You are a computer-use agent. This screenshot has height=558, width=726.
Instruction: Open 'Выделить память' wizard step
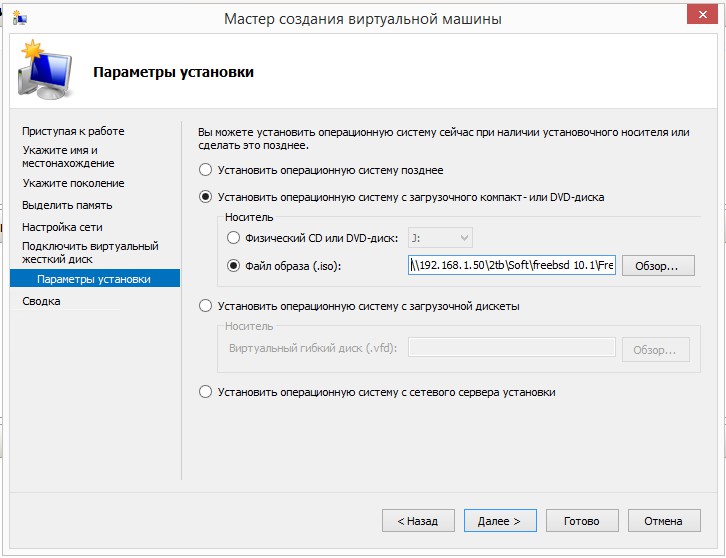coord(67,205)
